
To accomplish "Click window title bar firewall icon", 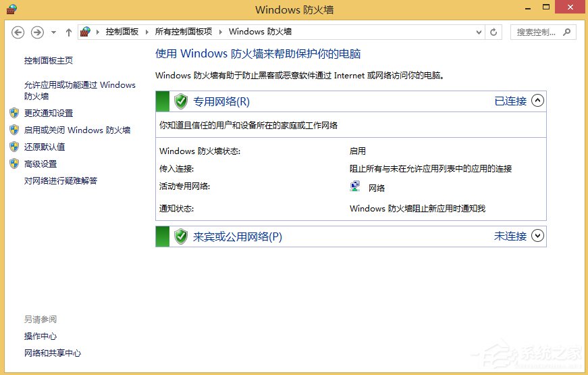I will tap(11, 9).
